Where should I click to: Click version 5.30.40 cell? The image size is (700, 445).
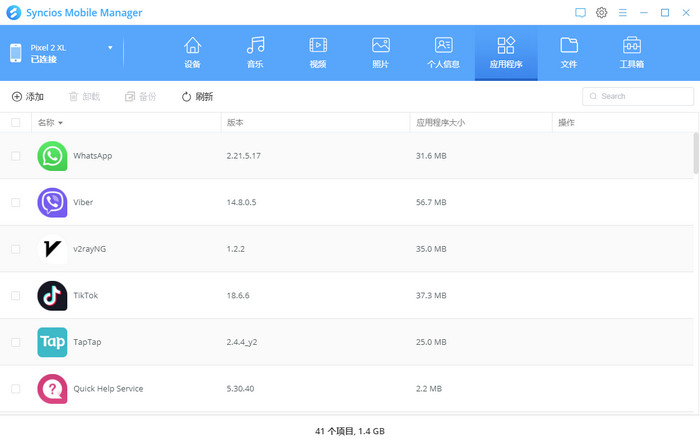click(x=240, y=389)
